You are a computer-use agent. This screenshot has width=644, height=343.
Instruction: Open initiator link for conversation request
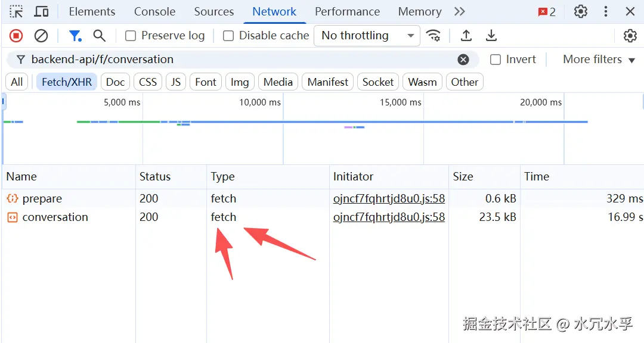coord(389,217)
